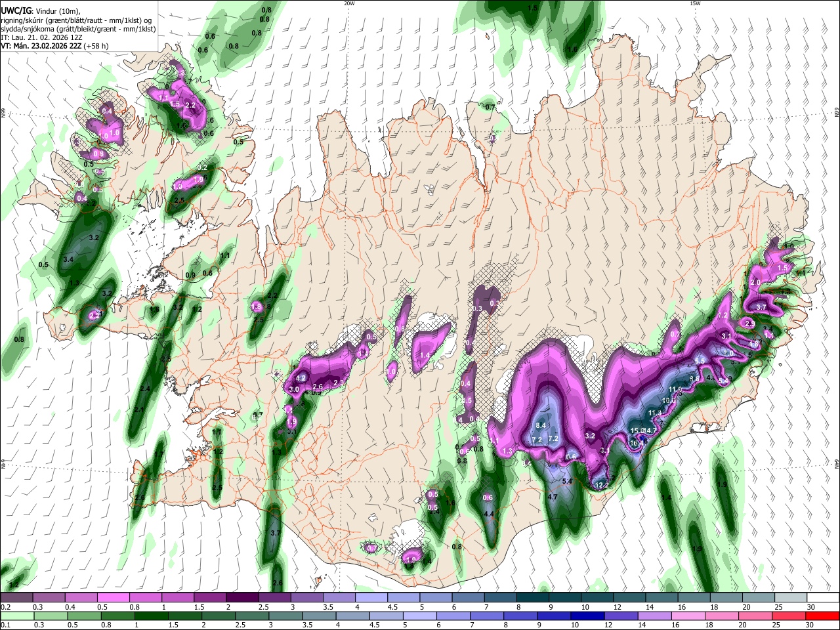Select the 14 lilac swatch in lower legend row
This screenshot has width=840, height=630.
[x=654, y=616]
